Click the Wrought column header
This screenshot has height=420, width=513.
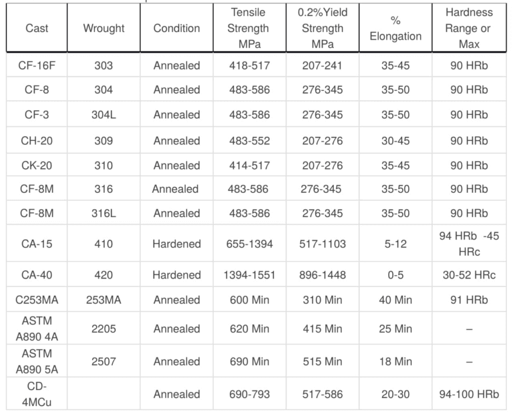pos(104,29)
